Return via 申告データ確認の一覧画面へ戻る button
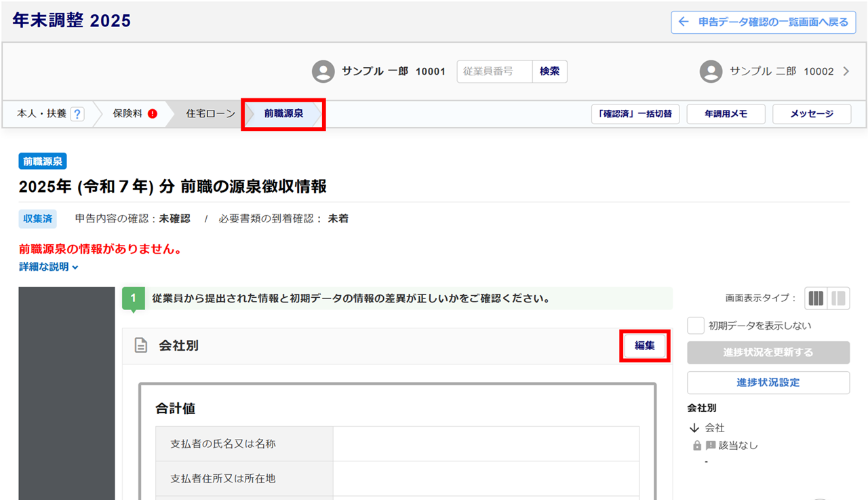 pos(764,22)
